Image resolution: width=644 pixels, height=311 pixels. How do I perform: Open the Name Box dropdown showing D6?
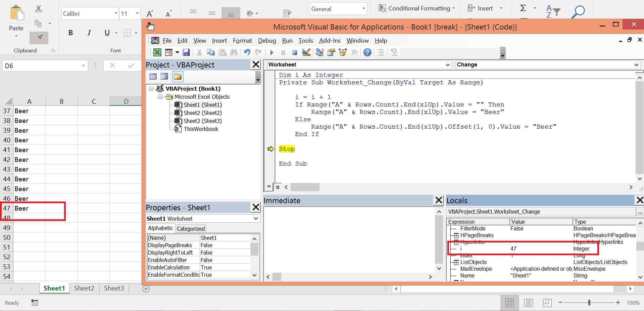(83, 65)
